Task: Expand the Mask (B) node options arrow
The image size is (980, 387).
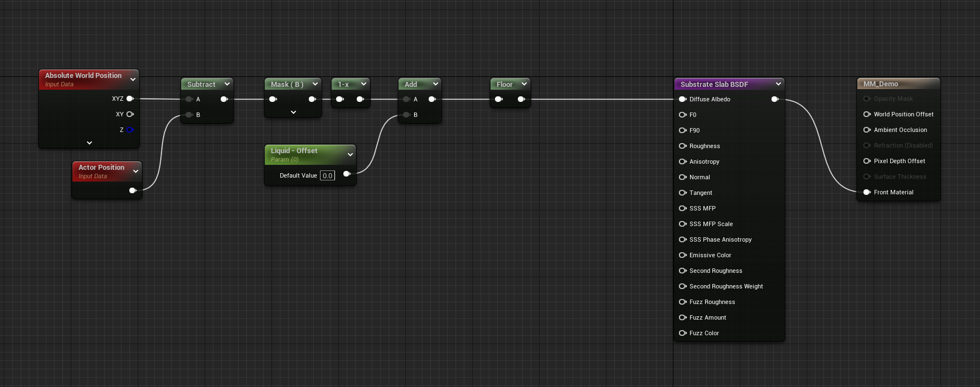Action: pos(293,112)
